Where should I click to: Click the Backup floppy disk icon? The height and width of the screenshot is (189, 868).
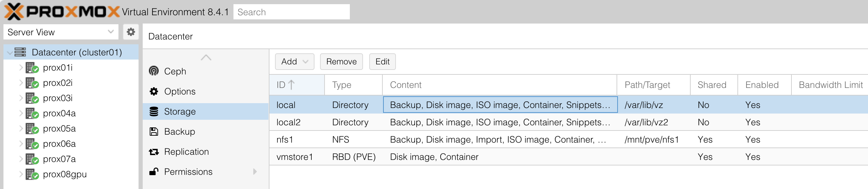[154, 132]
